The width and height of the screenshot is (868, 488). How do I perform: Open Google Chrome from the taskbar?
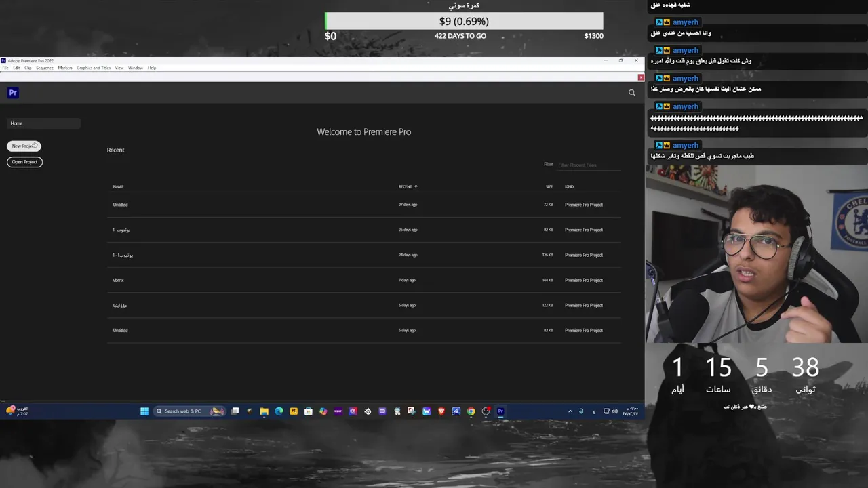pos(471,411)
